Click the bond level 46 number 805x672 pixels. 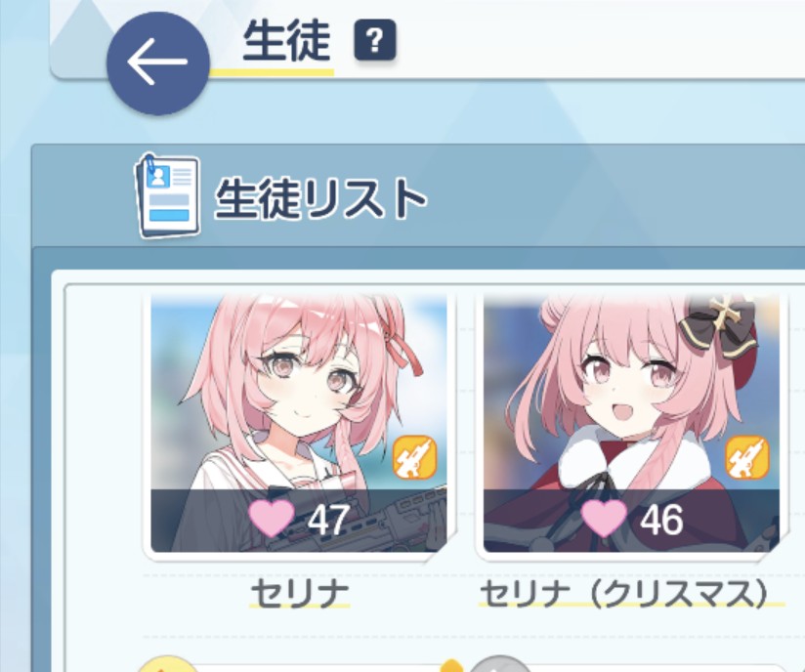click(661, 520)
